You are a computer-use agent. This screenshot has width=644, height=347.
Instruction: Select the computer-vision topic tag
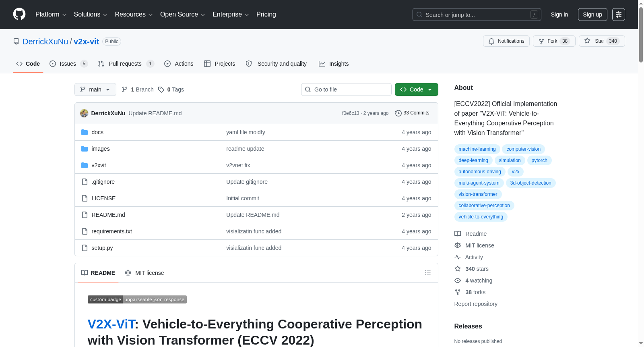tap(523, 149)
